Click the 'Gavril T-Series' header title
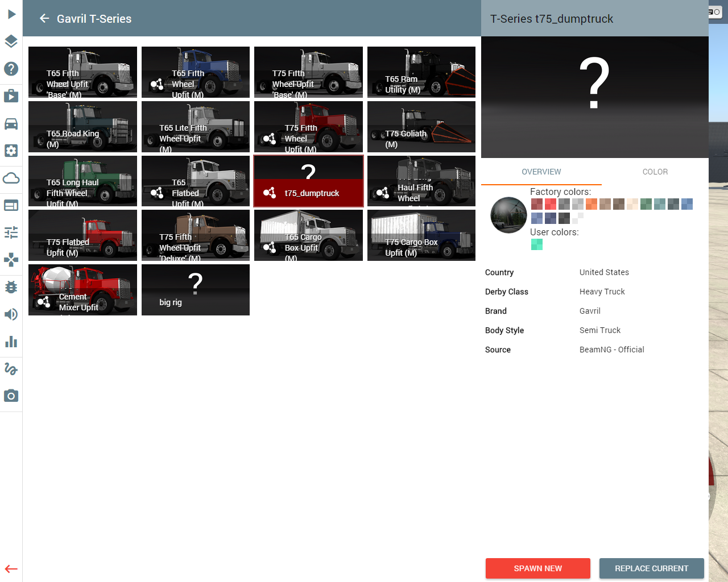 [x=94, y=19]
